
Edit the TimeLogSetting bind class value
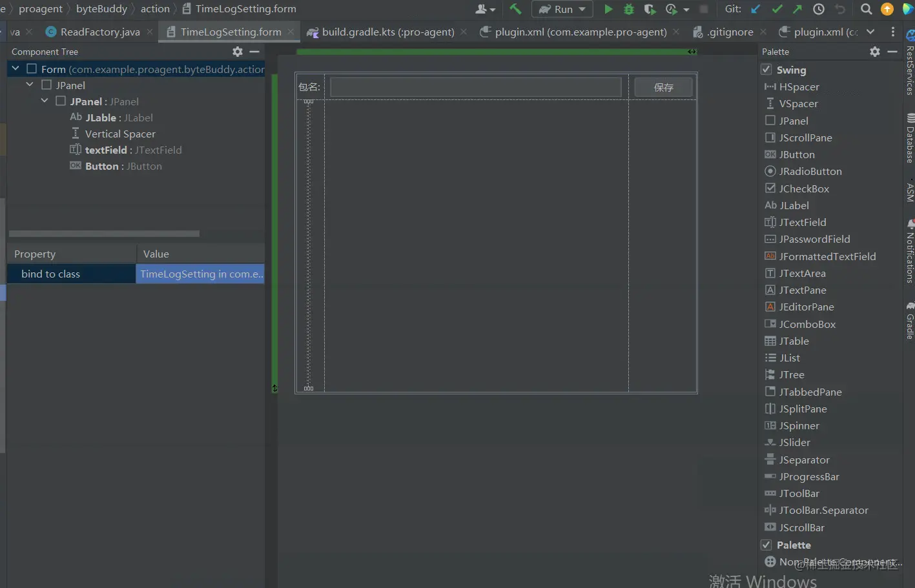click(x=200, y=274)
